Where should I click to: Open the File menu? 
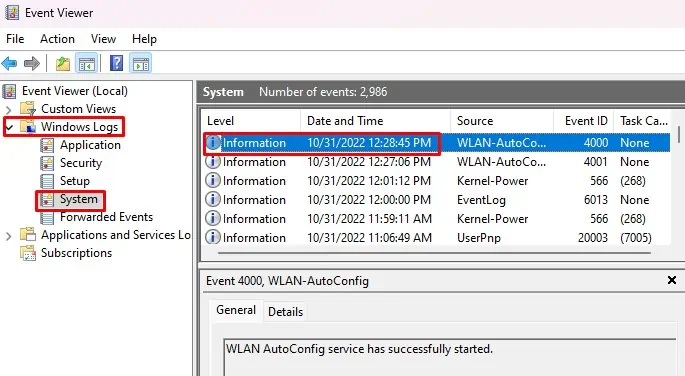tap(15, 39)
